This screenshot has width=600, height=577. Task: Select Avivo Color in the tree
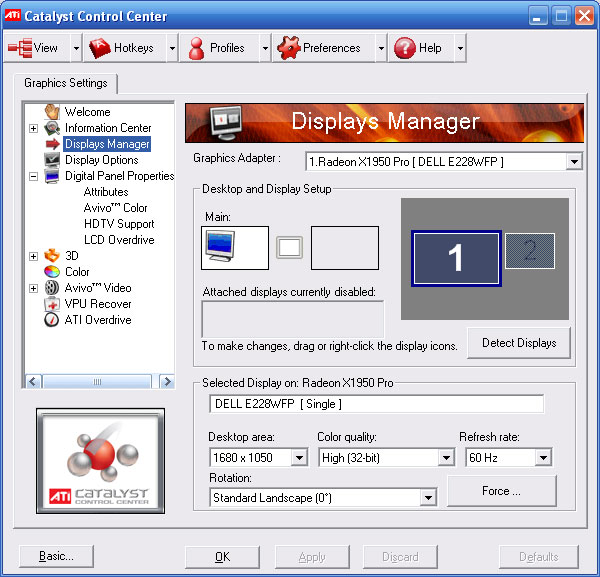[x=116, y=208]
